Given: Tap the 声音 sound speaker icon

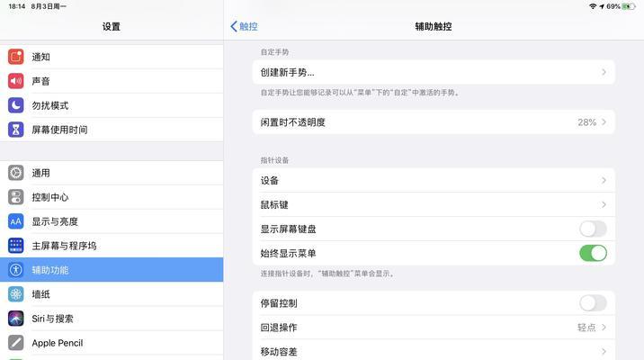Looking at the screenshot, I should pyautogui.click(x=15, y=81).
